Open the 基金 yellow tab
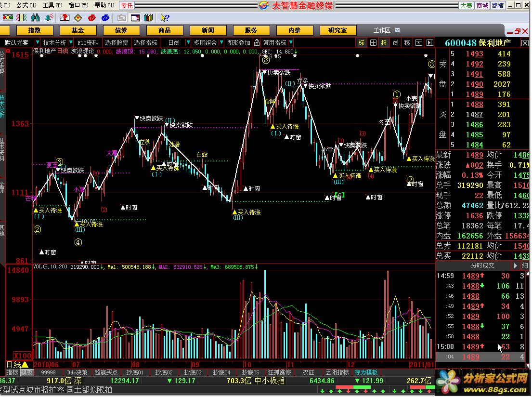The image size is (532, 397). [78, 30]
